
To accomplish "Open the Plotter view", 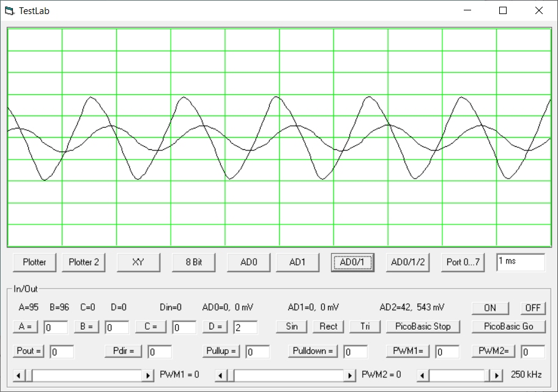I will point(34,262).
